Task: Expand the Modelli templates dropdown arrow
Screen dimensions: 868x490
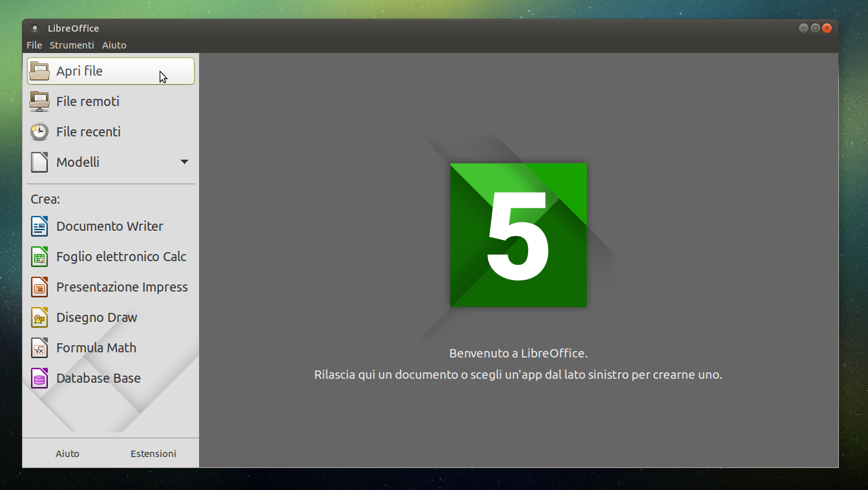Action: pos(185,162)
